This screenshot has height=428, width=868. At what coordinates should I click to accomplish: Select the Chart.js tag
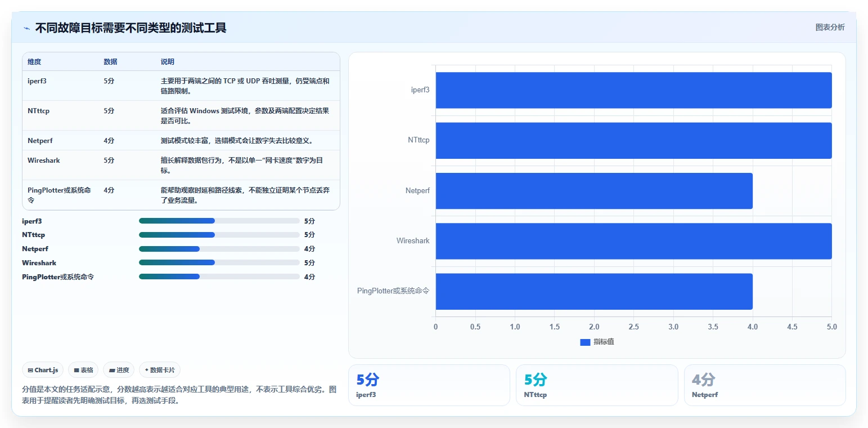coord(43,370)
